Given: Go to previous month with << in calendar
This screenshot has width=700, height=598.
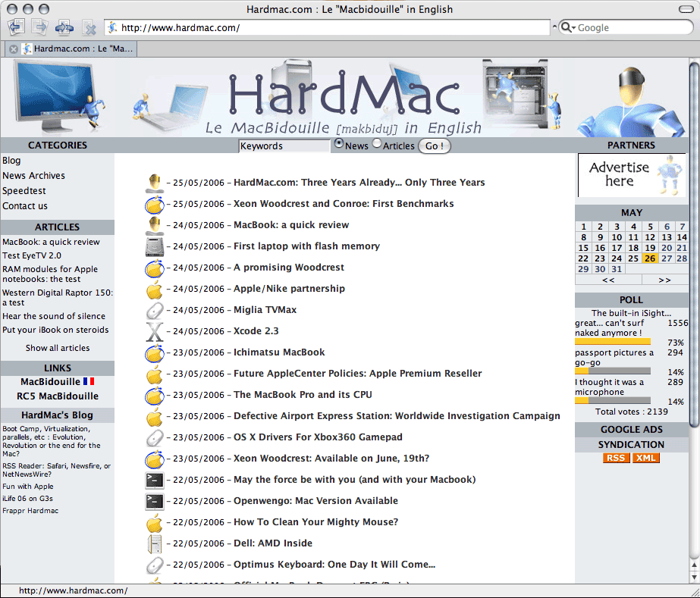Looking at the screenshot, I should tap(608, 280).
